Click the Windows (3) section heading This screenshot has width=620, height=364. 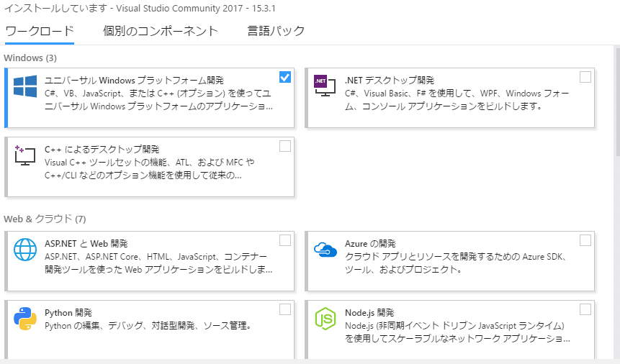tap(30, 58)
